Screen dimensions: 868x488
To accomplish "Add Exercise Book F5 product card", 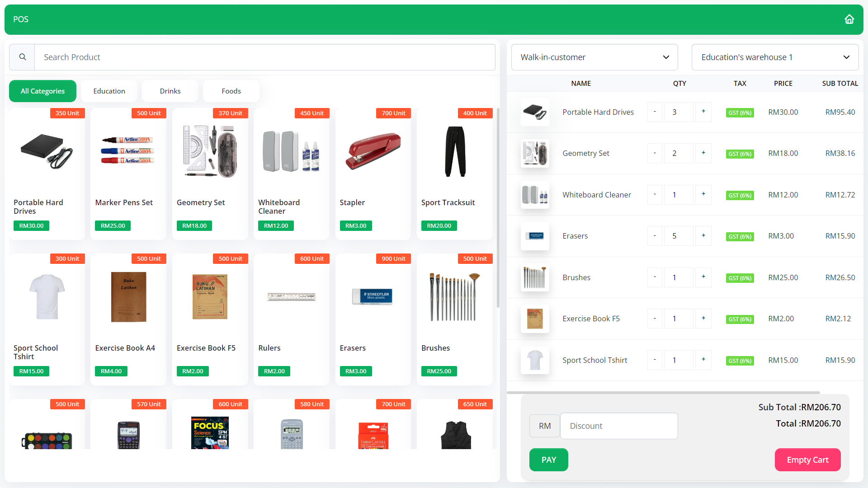I will [x=210, y=319].
